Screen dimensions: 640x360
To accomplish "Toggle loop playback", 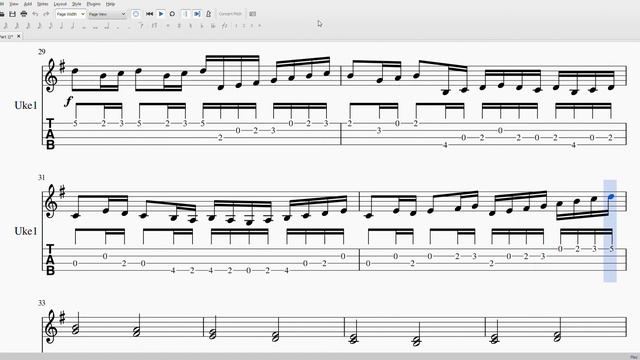I will (x=172, y=14).
